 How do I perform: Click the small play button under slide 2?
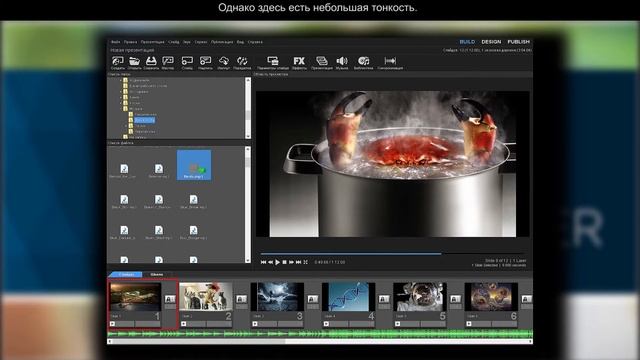[x=184, y=324]
